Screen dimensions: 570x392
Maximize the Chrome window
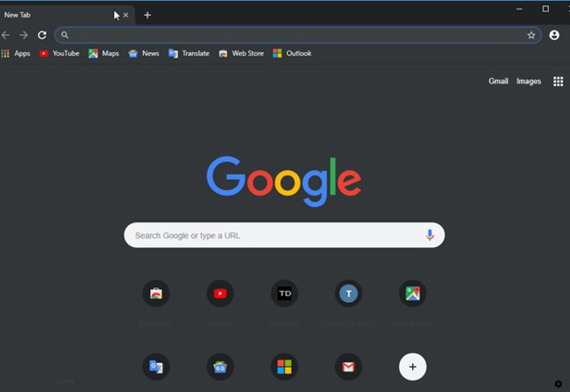click(x=546, y=9)
